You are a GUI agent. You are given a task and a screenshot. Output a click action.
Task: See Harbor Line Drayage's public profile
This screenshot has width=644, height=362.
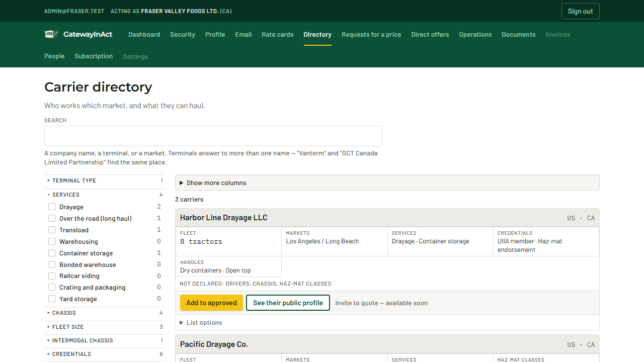pyautogui.click(x=288, y=303)
